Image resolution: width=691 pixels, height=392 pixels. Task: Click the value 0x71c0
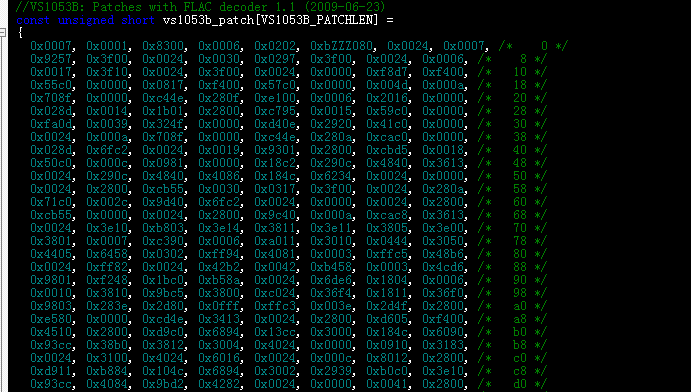(51, 202)
